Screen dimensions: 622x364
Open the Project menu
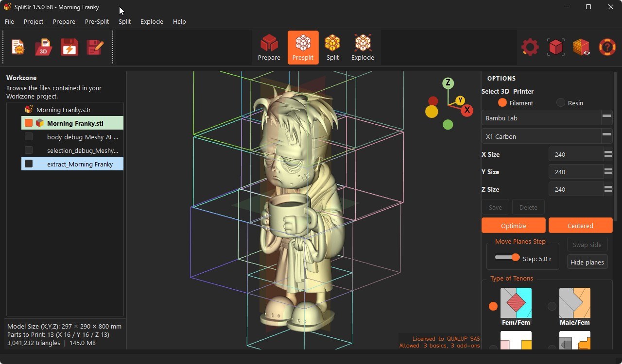(34, 21)
